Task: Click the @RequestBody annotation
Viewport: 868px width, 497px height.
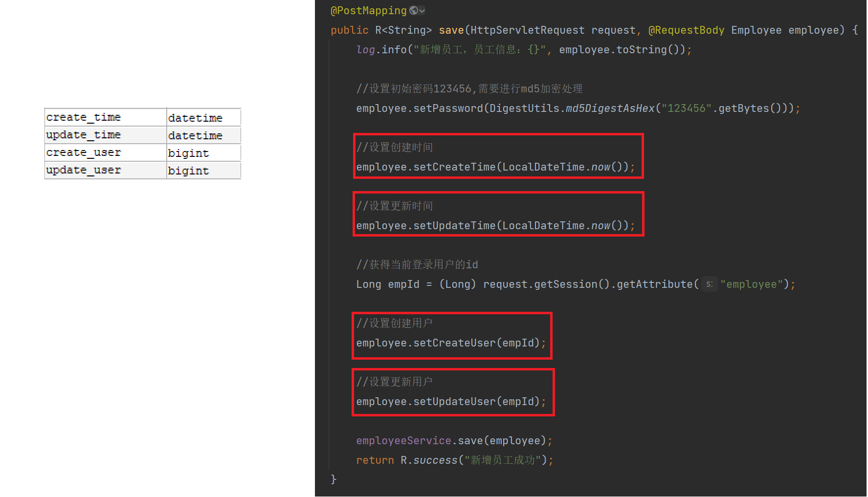Action: pyautogui.click(x=686, y=30)
